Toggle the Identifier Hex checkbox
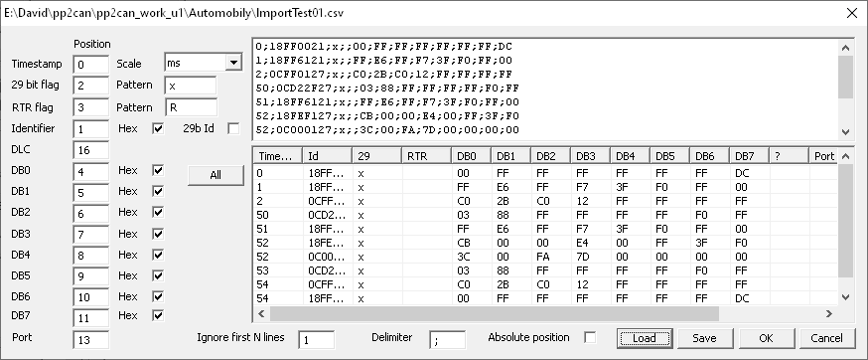Viewport: 868px width, 360px height. [158, 128]
